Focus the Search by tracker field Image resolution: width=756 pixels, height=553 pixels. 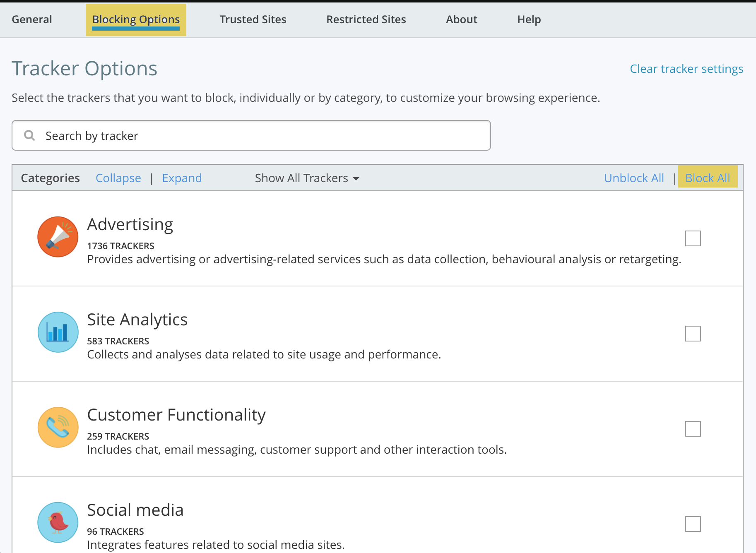(x=265, y=136)
